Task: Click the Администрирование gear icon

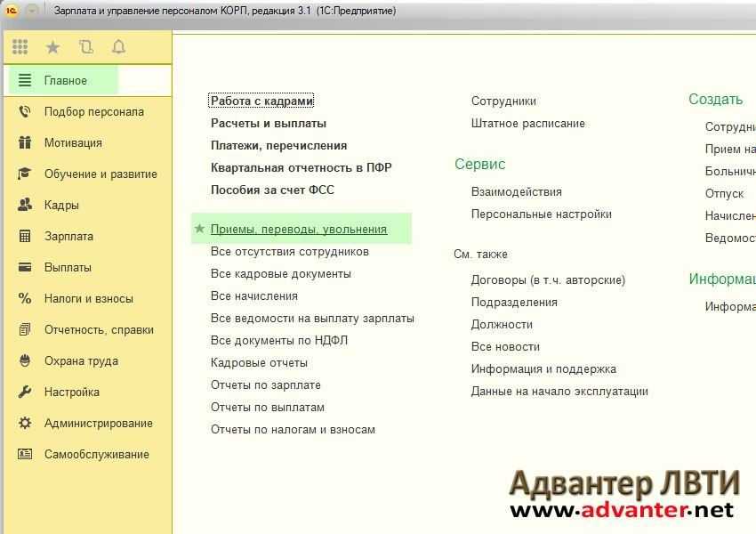Action: coord(25,423)
